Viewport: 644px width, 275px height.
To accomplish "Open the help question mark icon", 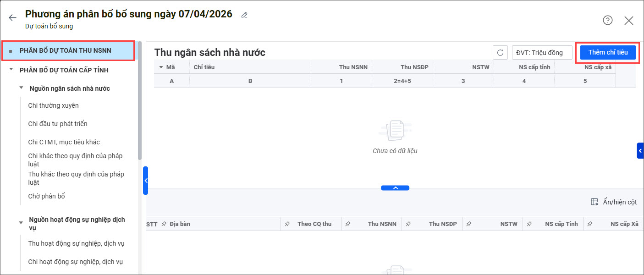I will click(x=608, y=20).
